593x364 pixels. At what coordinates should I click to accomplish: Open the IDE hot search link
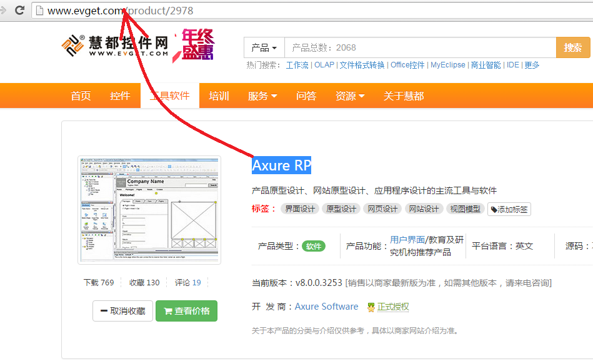[x=513, y=65]
